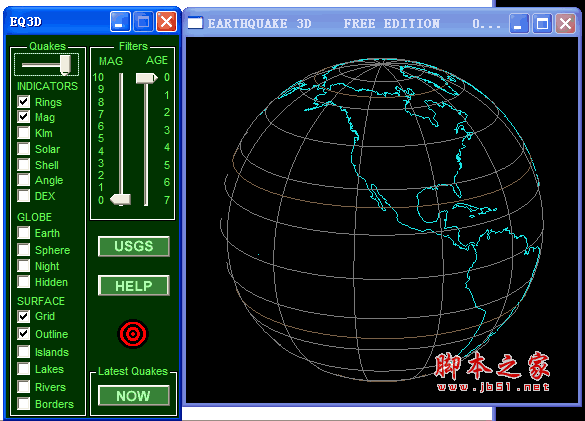The width and height of the screenshot is (585, 421).
Task: Uncheck the Mag indicator checkbox
Action: (24, 117)
